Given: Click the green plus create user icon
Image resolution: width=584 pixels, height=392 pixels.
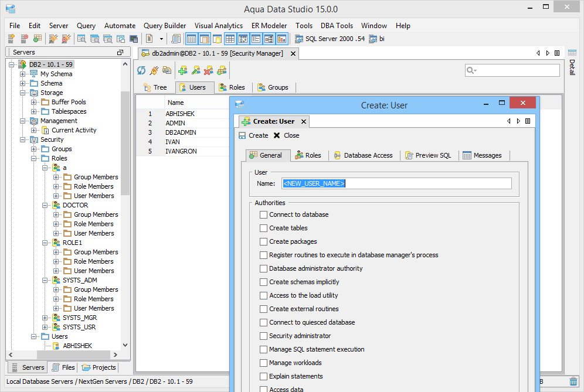Looking at the screenshot, I should 182,70.
